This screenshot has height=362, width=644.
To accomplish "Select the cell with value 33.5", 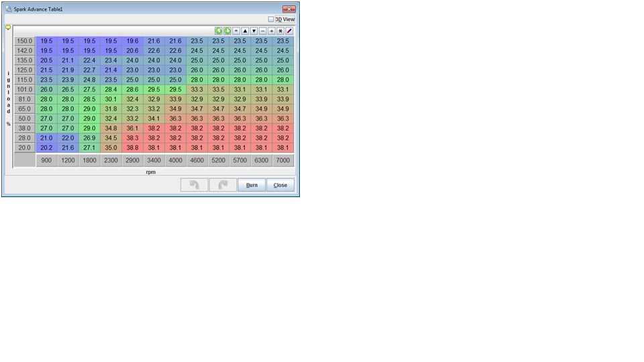I will (x=219, y=89).
